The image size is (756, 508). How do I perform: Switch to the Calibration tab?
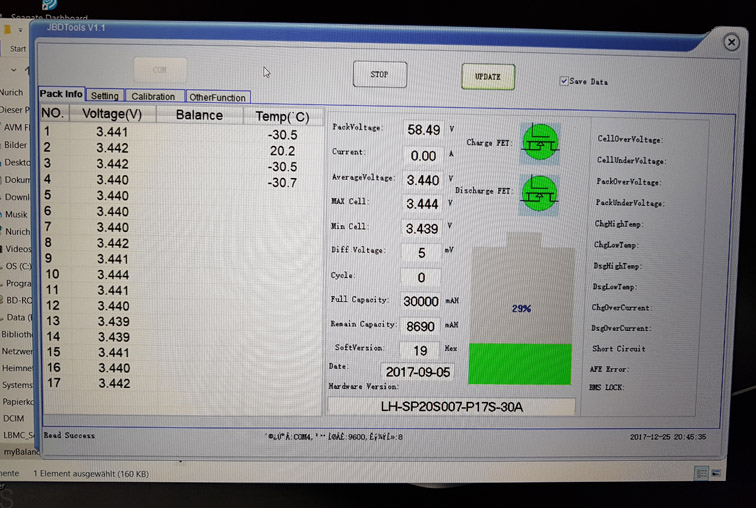(153, 97)
